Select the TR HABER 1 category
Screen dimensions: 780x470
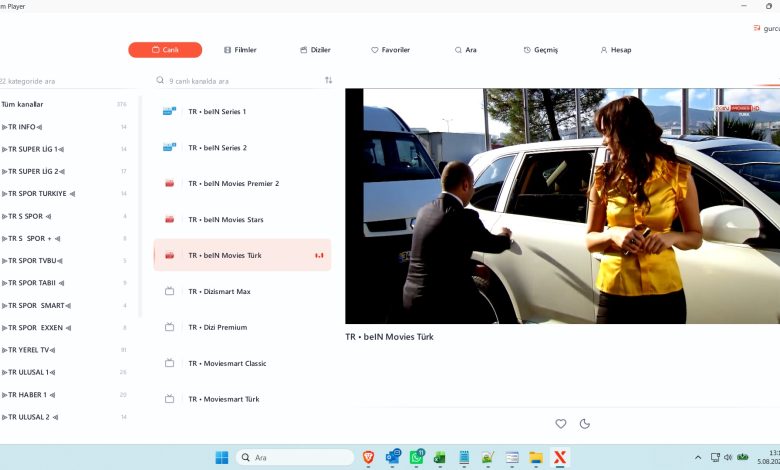point(65,395)
